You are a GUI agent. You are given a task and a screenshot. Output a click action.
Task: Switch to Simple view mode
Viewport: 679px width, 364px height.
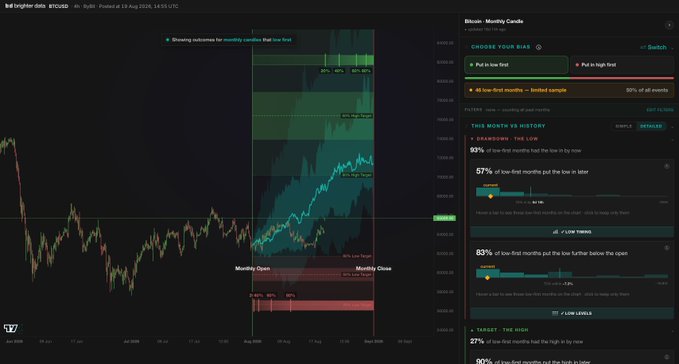pyautogui.click(x=624, y=126)
